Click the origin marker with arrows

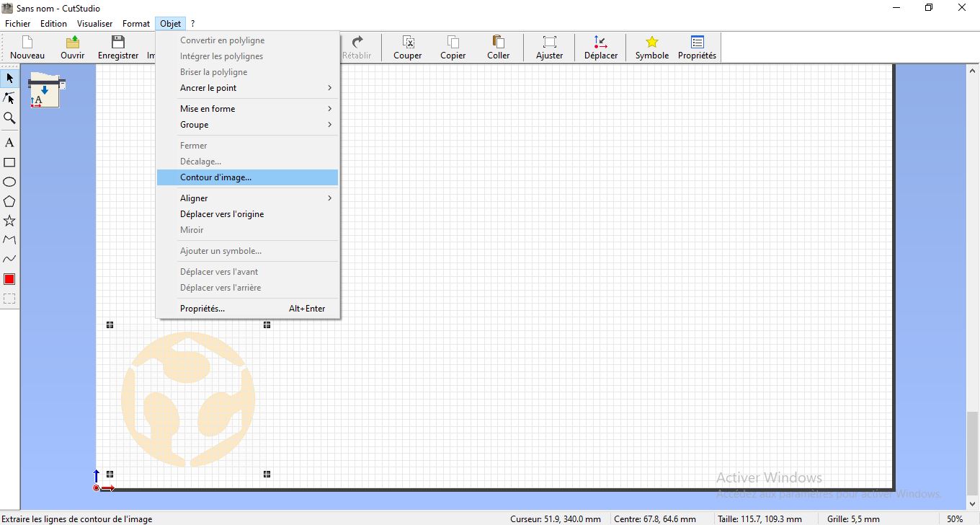click(103, 481)
